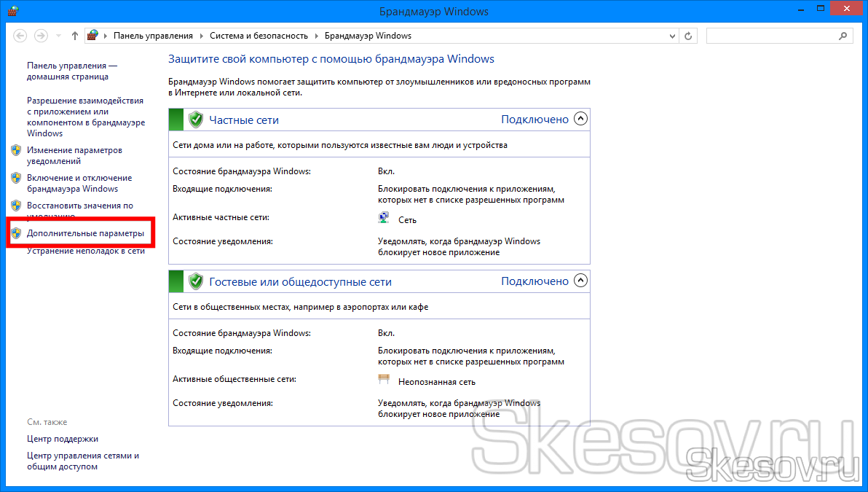This screenshot has width=868, height=492.
Task: Click the search magnifier icon
Action: coord(843,36)
